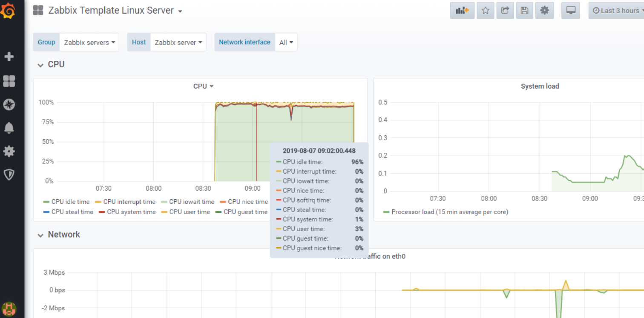Save the dashboard with floppy icon
This screenshot has height=318, width=644.
coord(524,11)
